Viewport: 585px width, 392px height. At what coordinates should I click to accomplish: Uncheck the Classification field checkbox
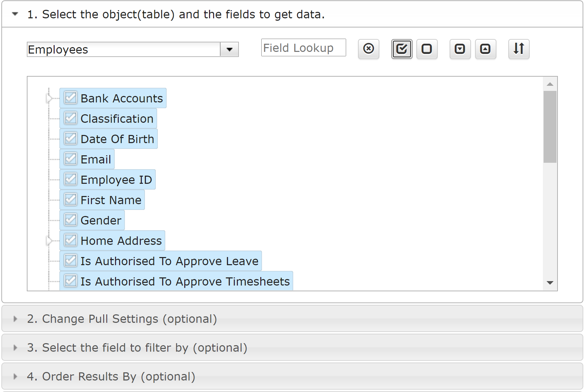click(71, 118)
